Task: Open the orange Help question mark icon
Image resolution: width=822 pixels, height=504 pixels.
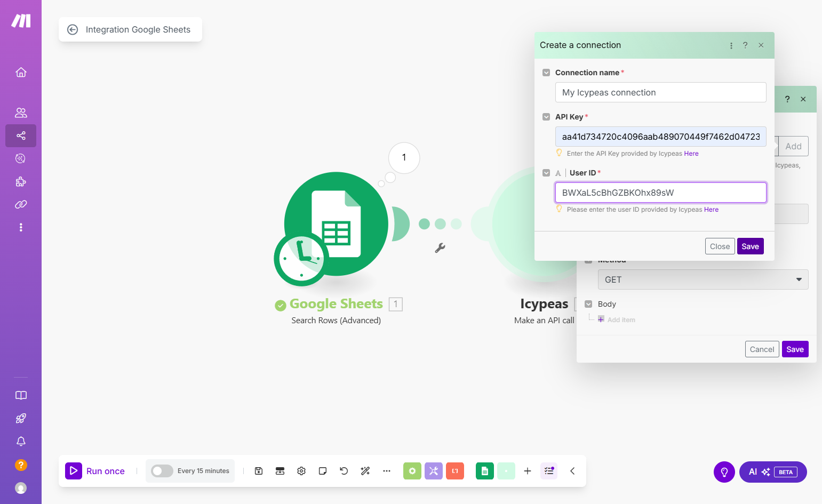Action: [x=21, y=465]
